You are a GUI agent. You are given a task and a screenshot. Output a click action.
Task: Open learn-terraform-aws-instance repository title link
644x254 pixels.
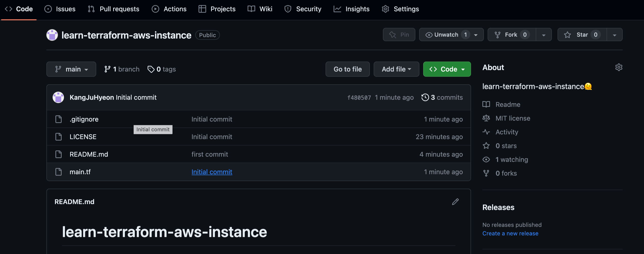(x=126, y=35)
